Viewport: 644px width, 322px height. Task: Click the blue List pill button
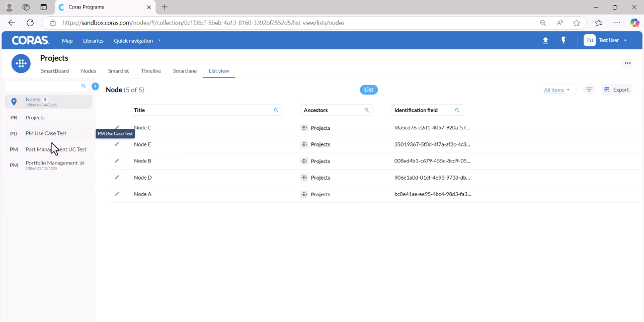click(369, 90)
